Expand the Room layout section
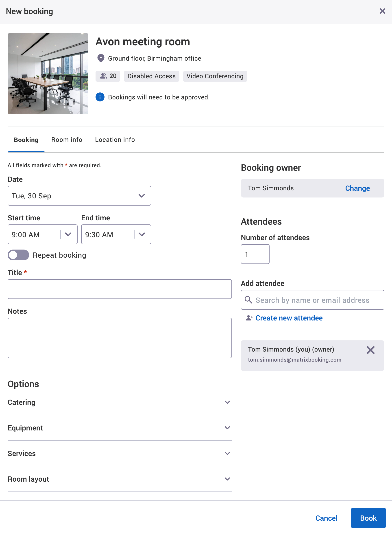Screen dimensions: 392x533 point(227,479)
